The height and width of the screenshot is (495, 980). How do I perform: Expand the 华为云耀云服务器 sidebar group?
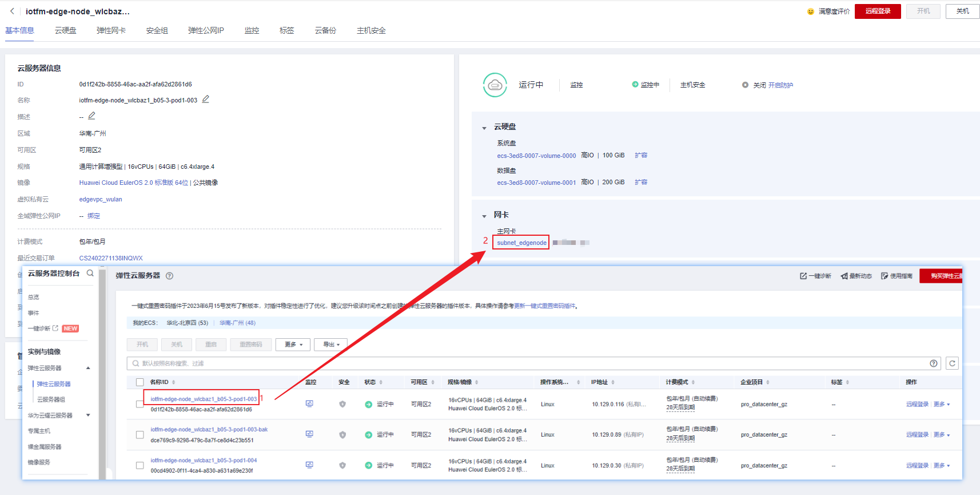[x=88, y=415]
